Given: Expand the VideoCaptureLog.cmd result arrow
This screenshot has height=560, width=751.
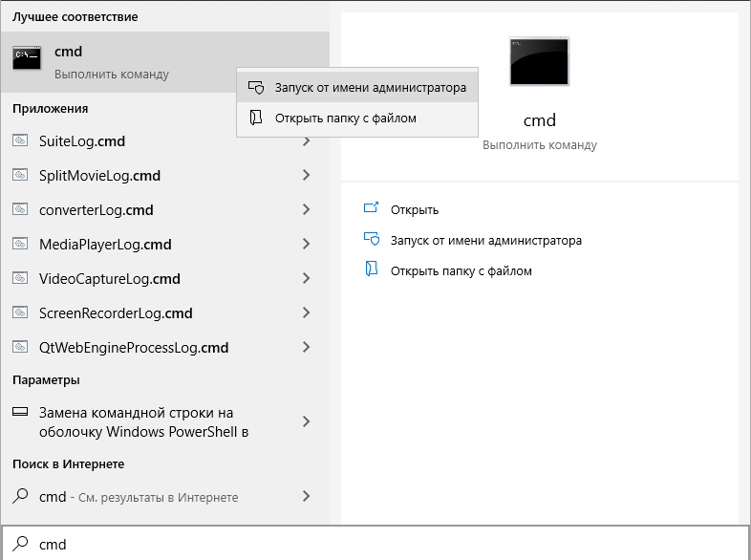Looking at the screenshot, I should (x=306, y=279).
